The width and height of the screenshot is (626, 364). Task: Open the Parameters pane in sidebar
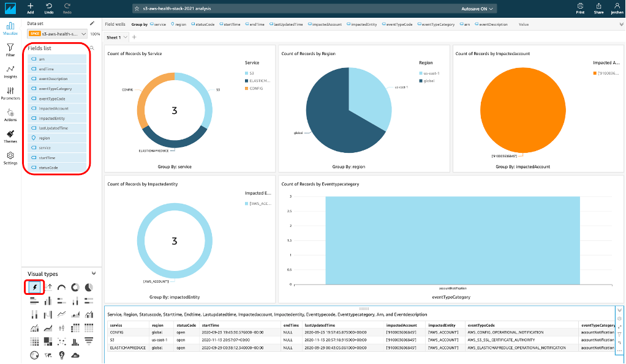(10, 93)
